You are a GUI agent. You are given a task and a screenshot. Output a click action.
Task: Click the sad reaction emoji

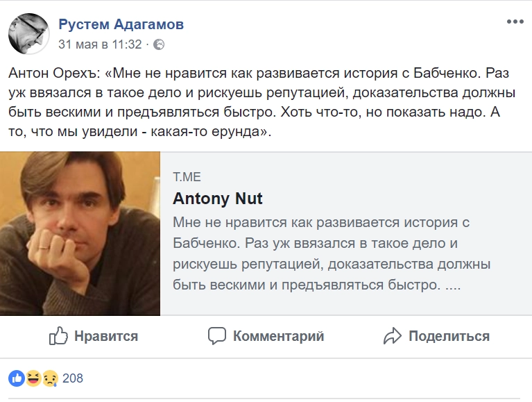click(49, 378)
